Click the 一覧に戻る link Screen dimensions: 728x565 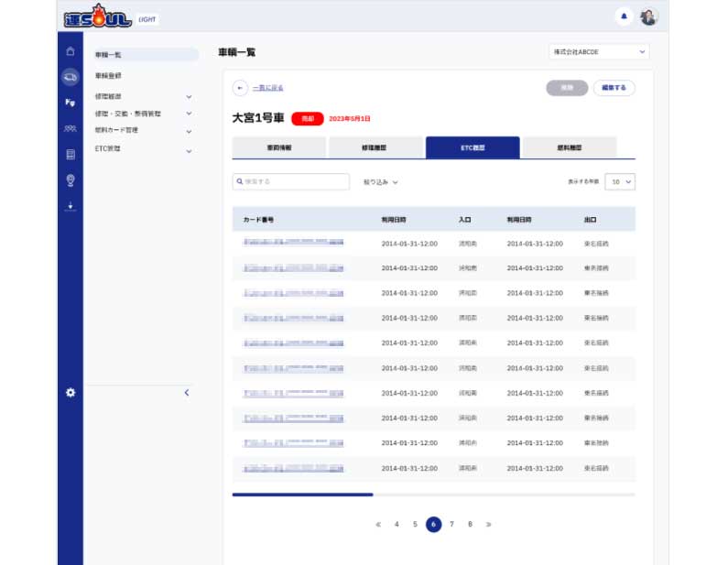(268, 88)
